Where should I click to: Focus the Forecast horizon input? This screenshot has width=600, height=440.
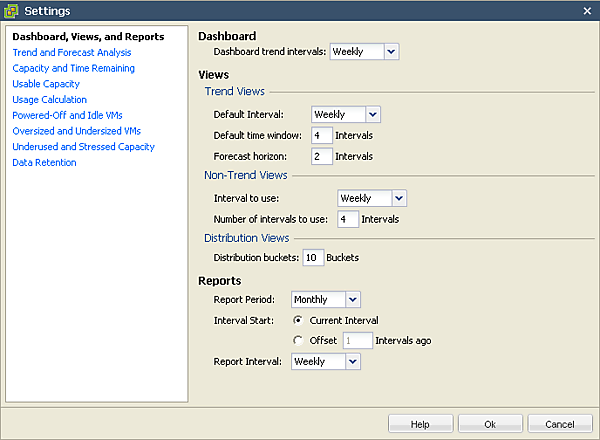click(321, 156)
